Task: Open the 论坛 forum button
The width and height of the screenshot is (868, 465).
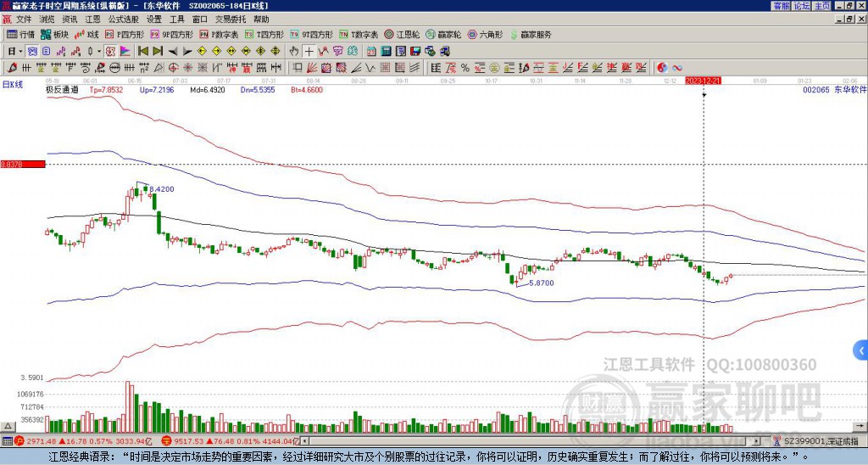Action: [x=802, y=6]
